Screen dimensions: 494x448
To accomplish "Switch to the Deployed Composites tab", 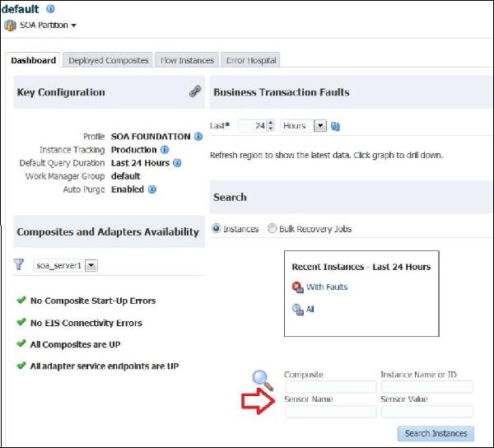I will click(x=109, y=60).
